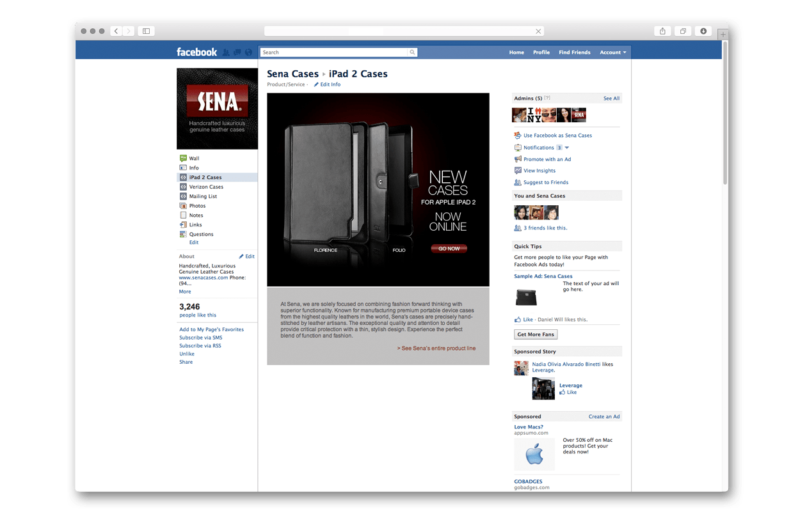Click Add to My Page's Favorites

pos(211,329)
